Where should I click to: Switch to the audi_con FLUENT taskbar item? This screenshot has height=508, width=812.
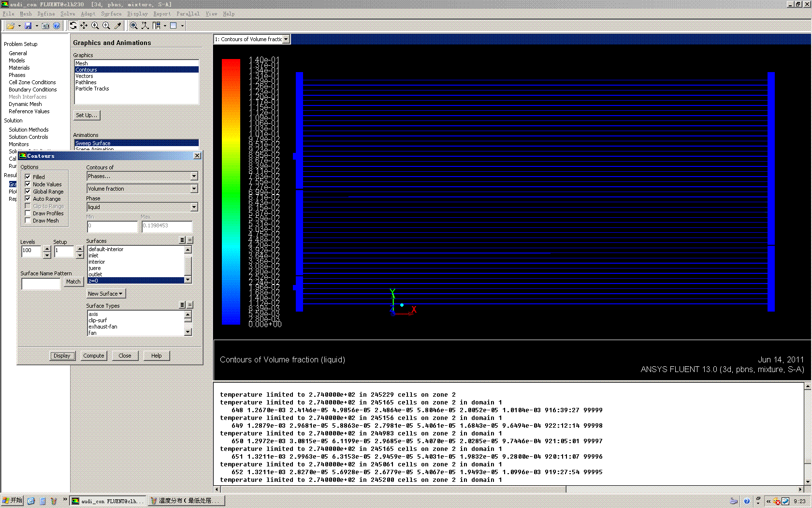(108, 501)
